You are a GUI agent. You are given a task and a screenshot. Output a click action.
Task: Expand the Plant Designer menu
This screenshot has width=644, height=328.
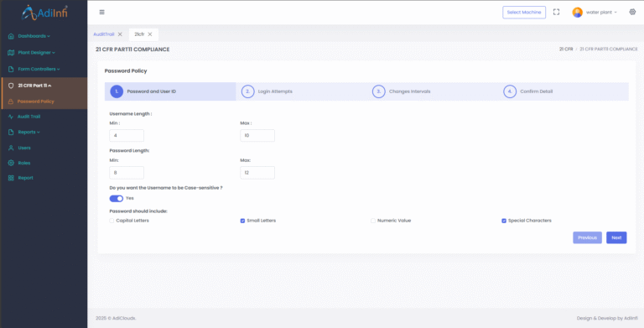tap(36, 53)
